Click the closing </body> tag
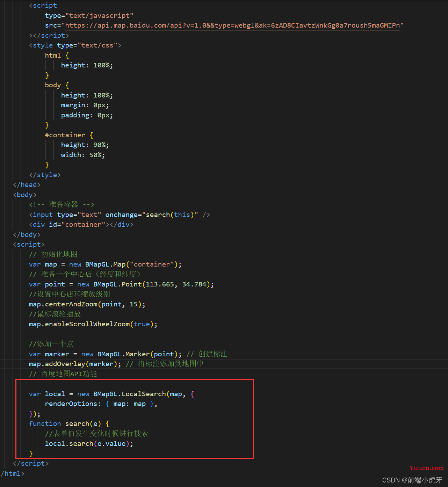The height and width of the screenshot is (487, 448). [27, 235]
